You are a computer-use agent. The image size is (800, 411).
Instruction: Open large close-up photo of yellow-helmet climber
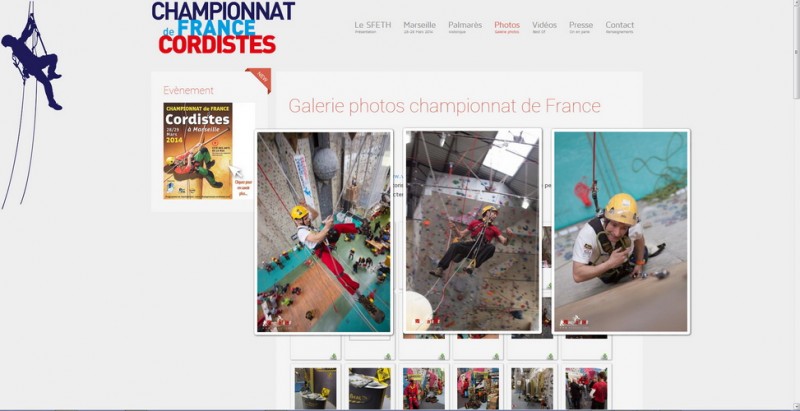[621, 232]
